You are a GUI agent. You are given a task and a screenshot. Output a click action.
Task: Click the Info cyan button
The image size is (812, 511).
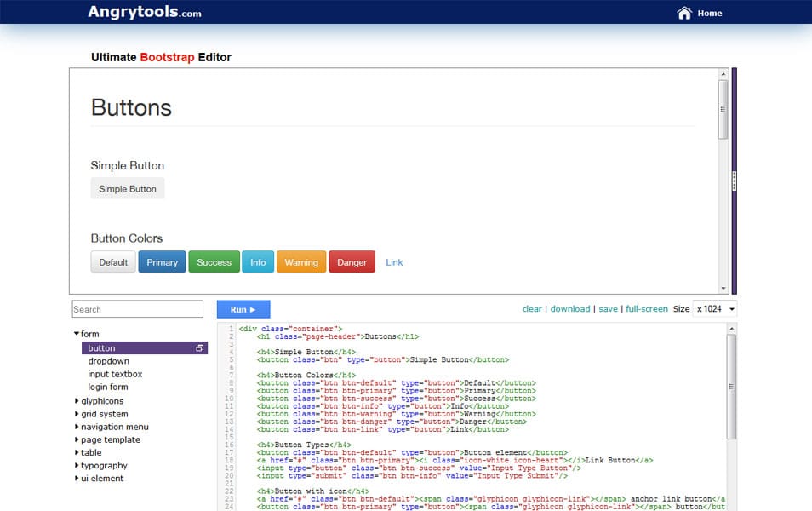258,262
